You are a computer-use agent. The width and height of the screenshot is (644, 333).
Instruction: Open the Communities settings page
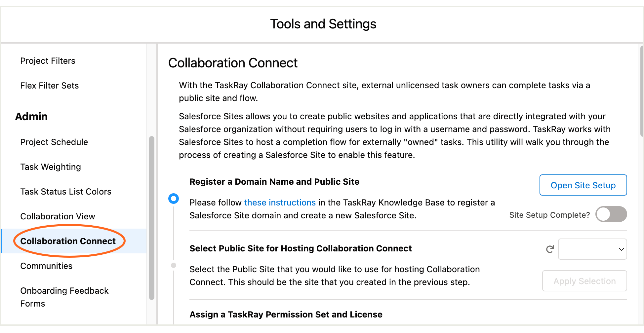46,266
